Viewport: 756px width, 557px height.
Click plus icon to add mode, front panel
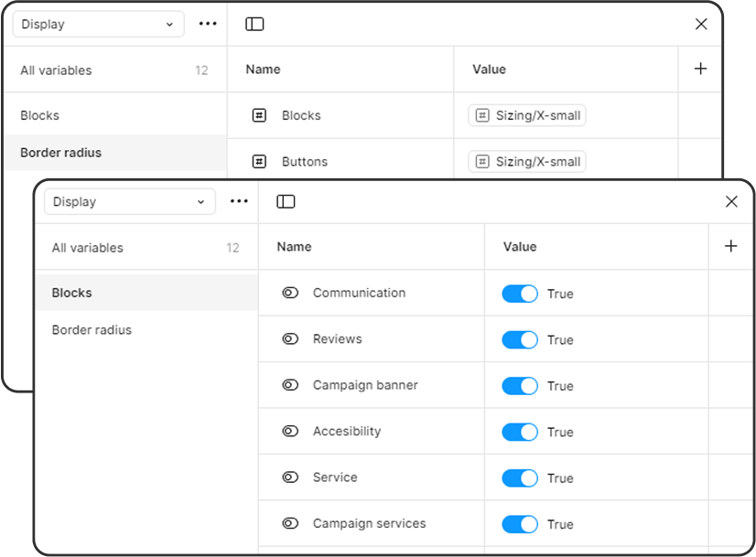coord(731,246)
